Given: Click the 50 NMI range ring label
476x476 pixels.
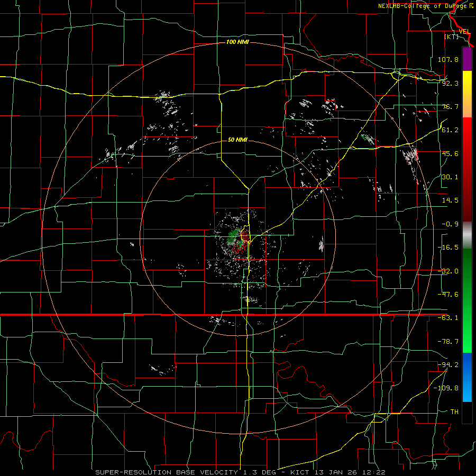Looking at the screenshot, I should [x=237, y=140].
